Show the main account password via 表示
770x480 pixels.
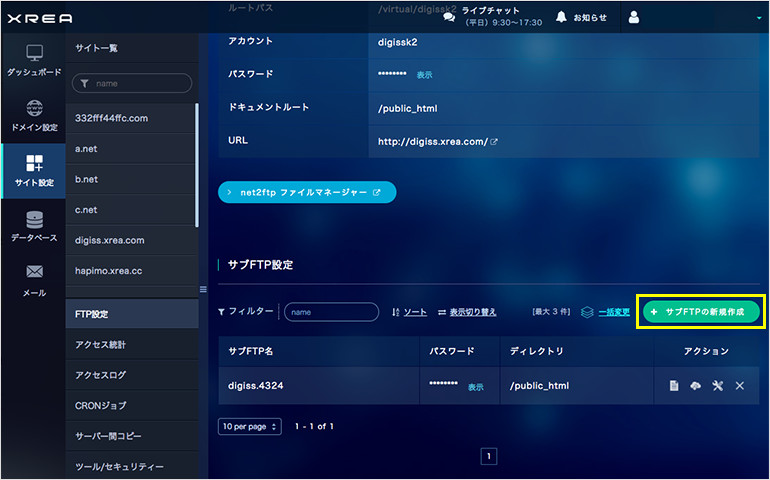tap(424, 75)
